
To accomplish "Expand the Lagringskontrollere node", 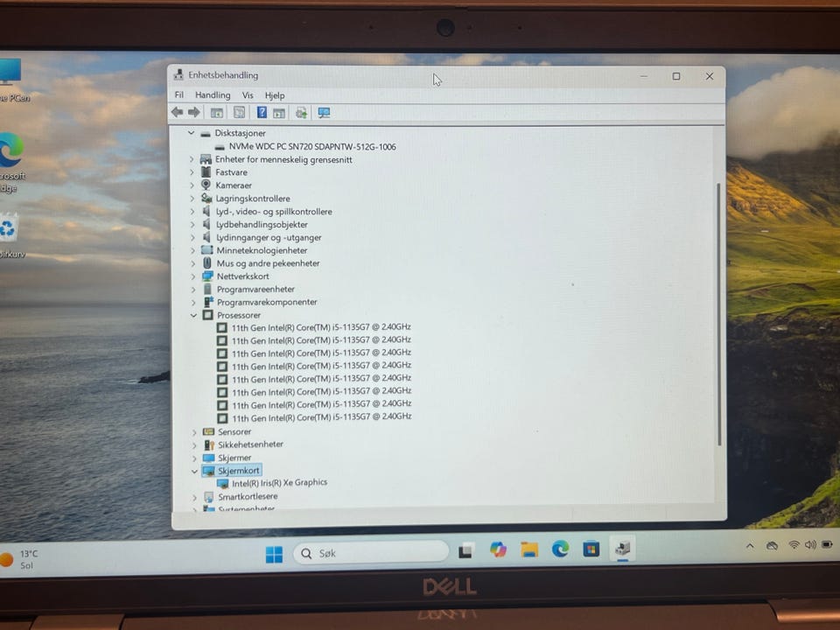I will 192,199.
